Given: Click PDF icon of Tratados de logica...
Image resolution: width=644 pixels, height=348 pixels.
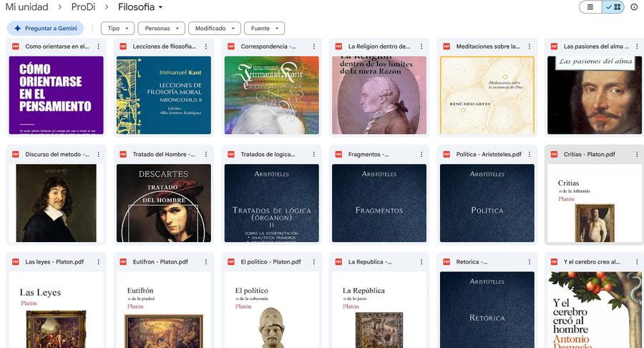Looking at the screenshot, I should [x=231, y=154].
